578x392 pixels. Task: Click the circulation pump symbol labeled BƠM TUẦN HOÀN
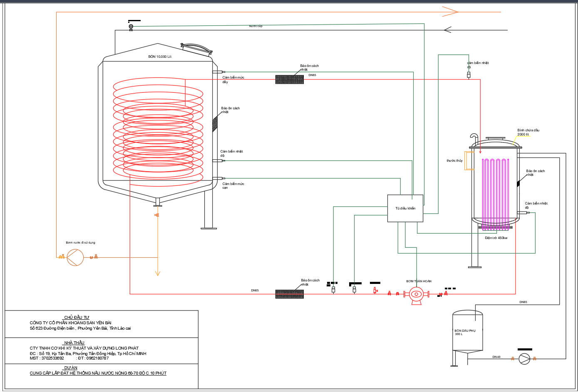(x=416, y=294)
